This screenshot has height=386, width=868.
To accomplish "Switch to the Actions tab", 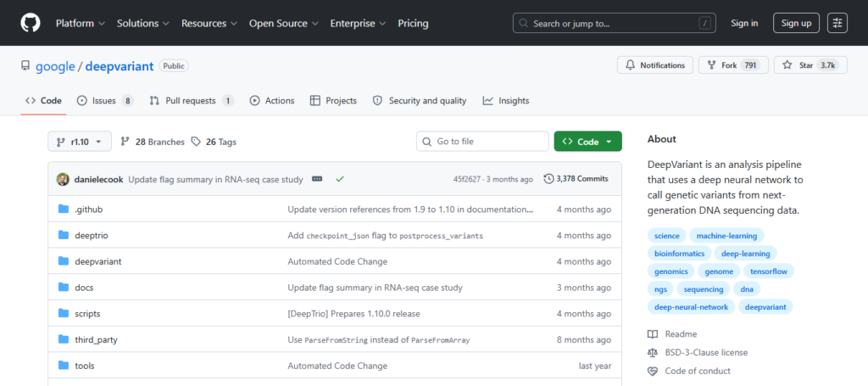I will (x=272, y=101).
